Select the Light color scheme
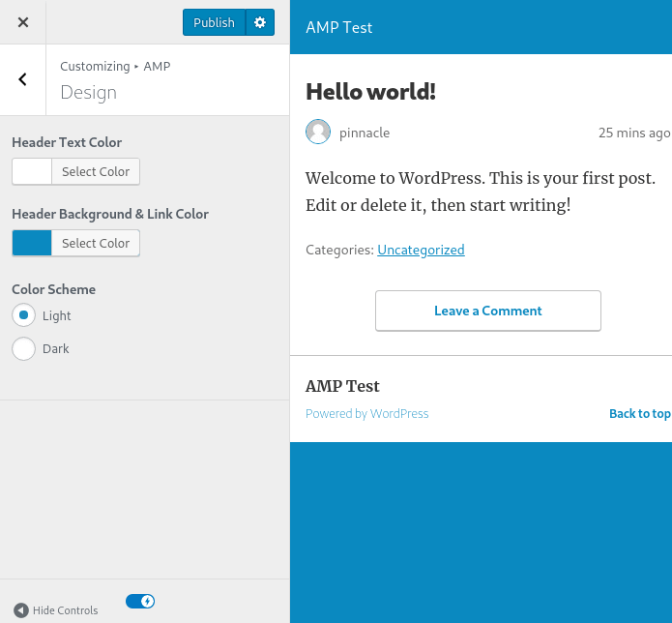672x623 pixels. (x=23, y=315)
